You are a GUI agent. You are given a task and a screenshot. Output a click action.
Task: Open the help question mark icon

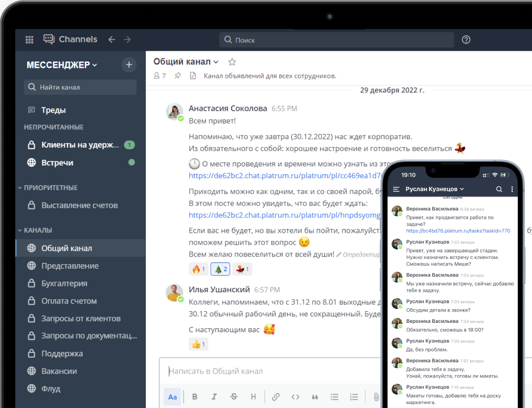[x=466, y=40]
